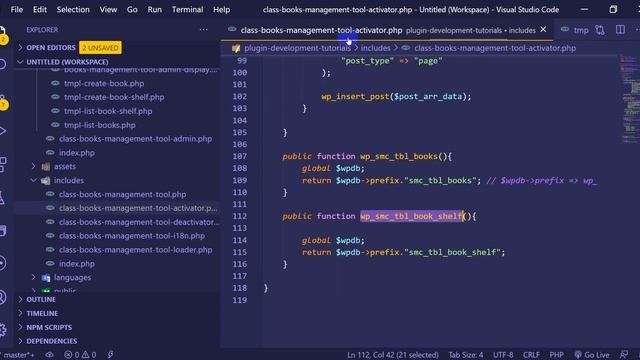Click plugin-development-tutorials breadcrumb
The height and width of the screenshot is (360, 640).
(297, 48)
